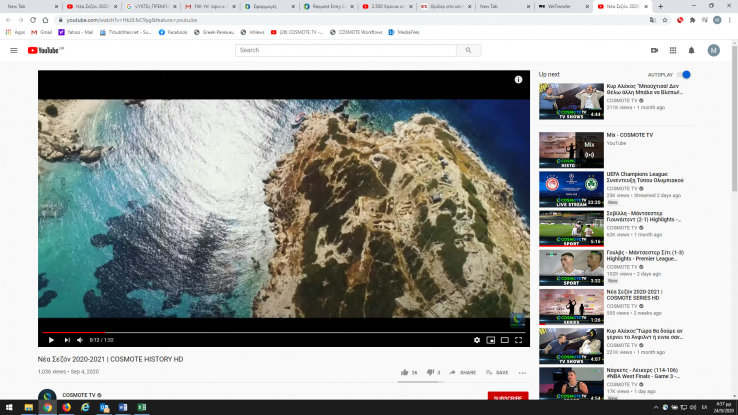The image size is (738, 415).
Task: Dislike the video with thumbs down
Action: point(428,372)
